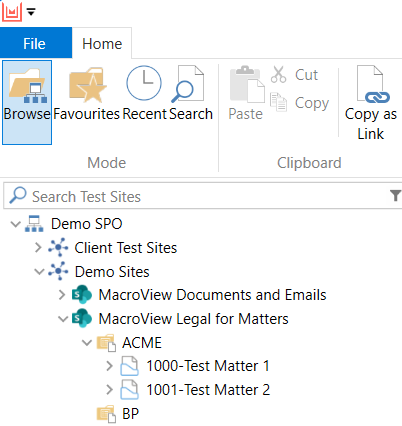
Task: Open Search mode with the magnifier document icon
Action: coord(188,84)
